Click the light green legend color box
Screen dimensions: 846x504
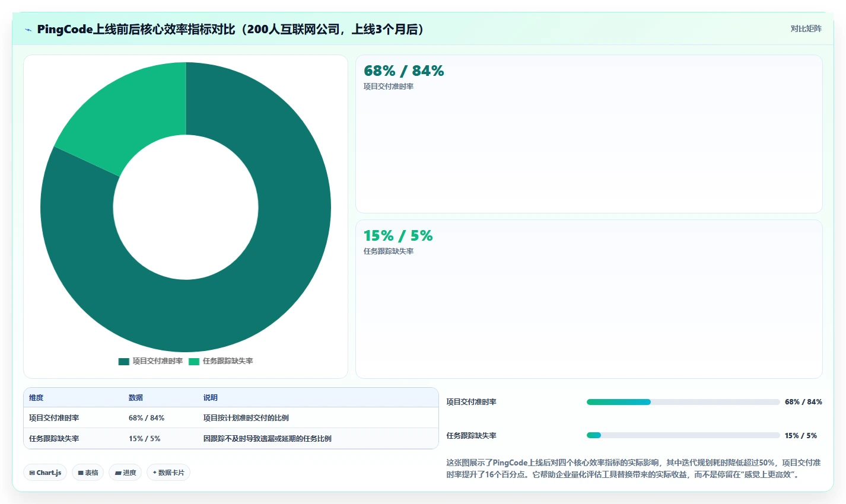194,361
